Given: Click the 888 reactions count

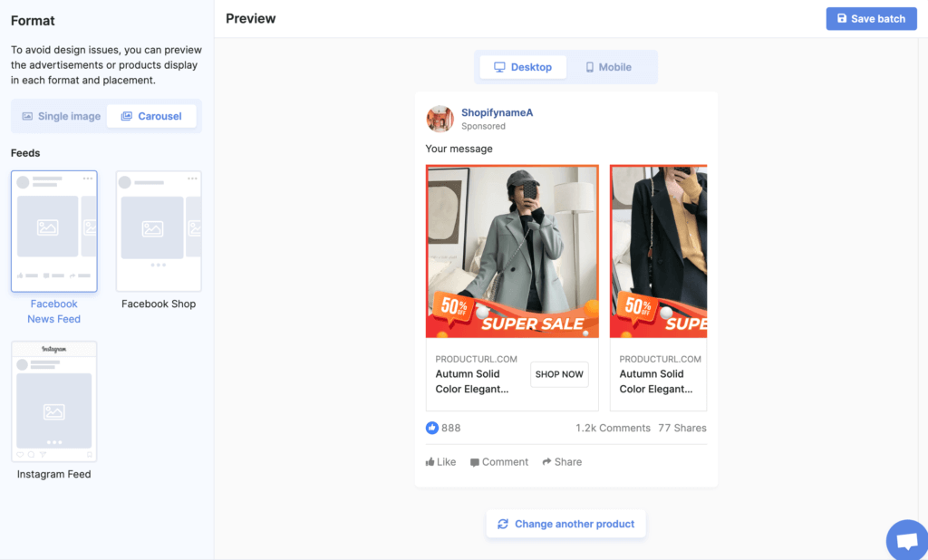Looking at the screenshot, I should [451, 428].
